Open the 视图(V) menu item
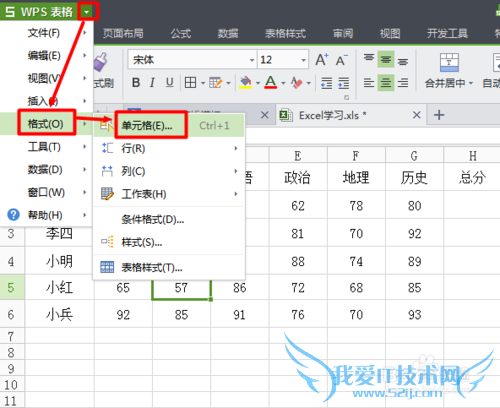The image size is (500, 408). click(x=44, y=78)
